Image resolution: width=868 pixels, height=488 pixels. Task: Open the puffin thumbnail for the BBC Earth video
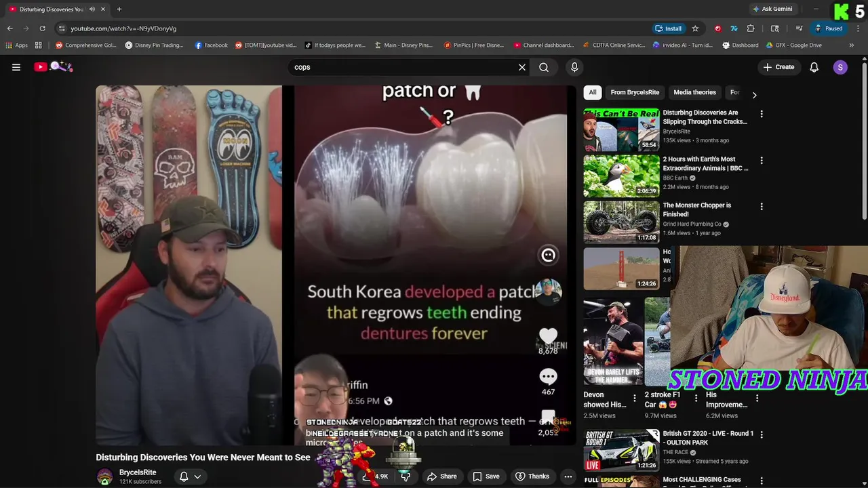click(x=621, y=176)
